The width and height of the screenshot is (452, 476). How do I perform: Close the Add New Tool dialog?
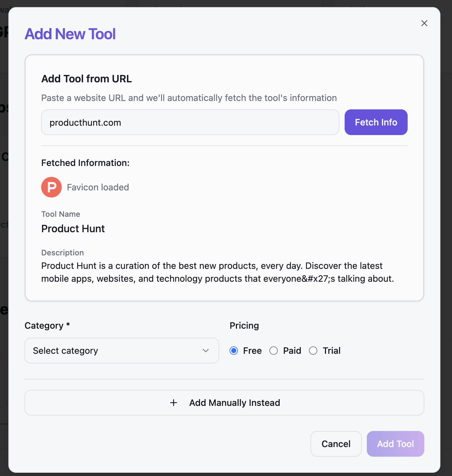[424, 23]
